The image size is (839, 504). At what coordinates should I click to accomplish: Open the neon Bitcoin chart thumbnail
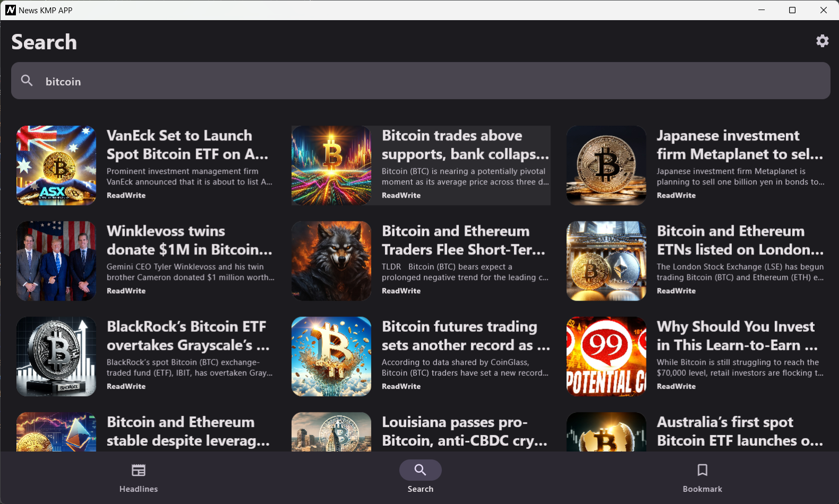click(x=331, y=165)
